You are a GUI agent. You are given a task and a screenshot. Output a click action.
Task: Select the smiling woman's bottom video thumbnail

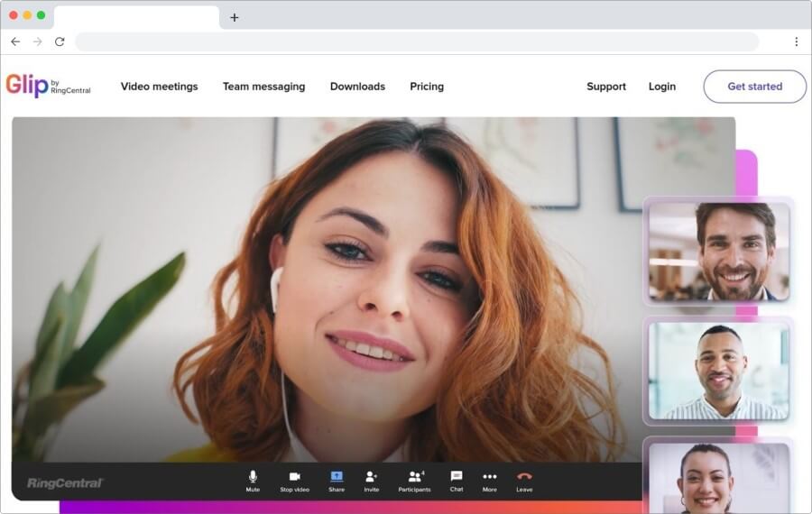point(719,477)
